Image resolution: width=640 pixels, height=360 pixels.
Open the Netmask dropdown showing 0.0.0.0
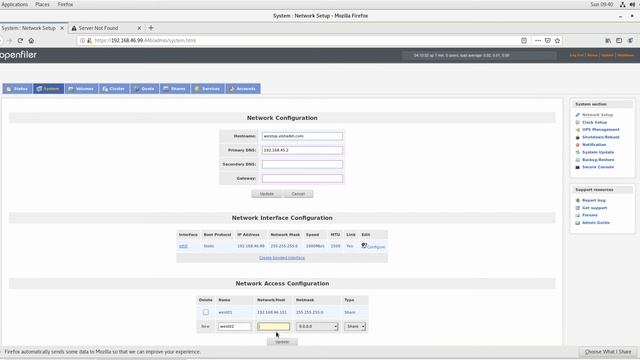[317, 327]
